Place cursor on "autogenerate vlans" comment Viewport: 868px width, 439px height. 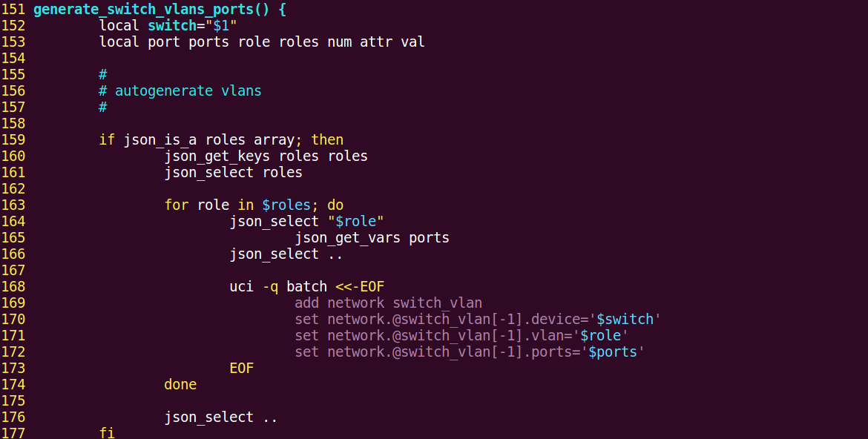(188, 91)
